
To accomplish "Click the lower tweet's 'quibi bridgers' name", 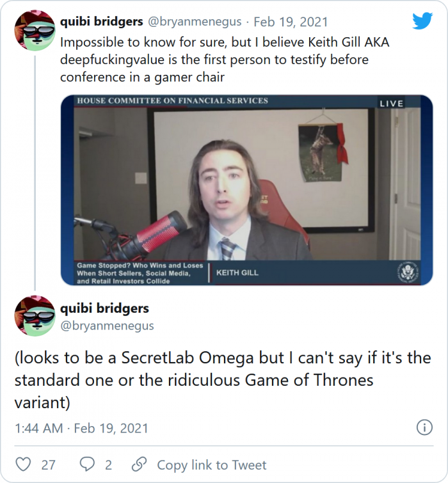I will tap(104, 308).
